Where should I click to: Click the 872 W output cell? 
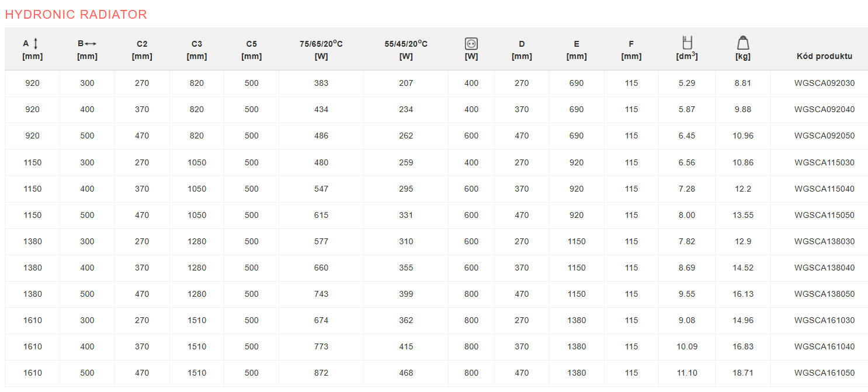tap(321, 373)
